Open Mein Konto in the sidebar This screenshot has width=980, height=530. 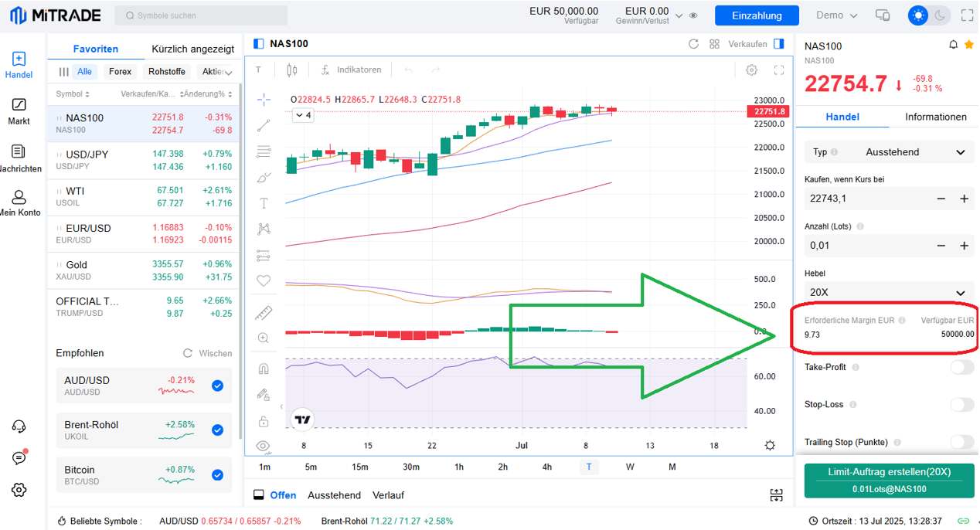point(19,204)
